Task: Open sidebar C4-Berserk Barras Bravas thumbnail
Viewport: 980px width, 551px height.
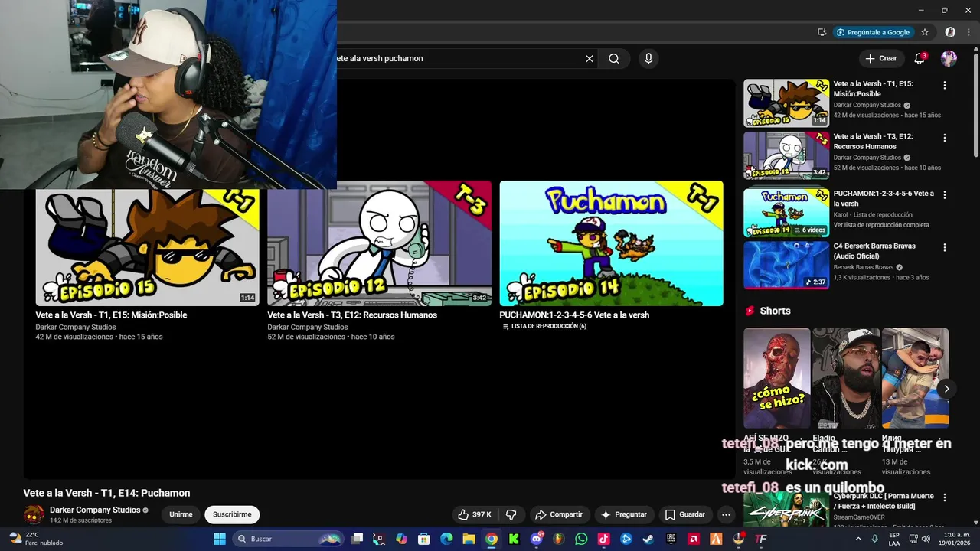Action: coord(786,265)
